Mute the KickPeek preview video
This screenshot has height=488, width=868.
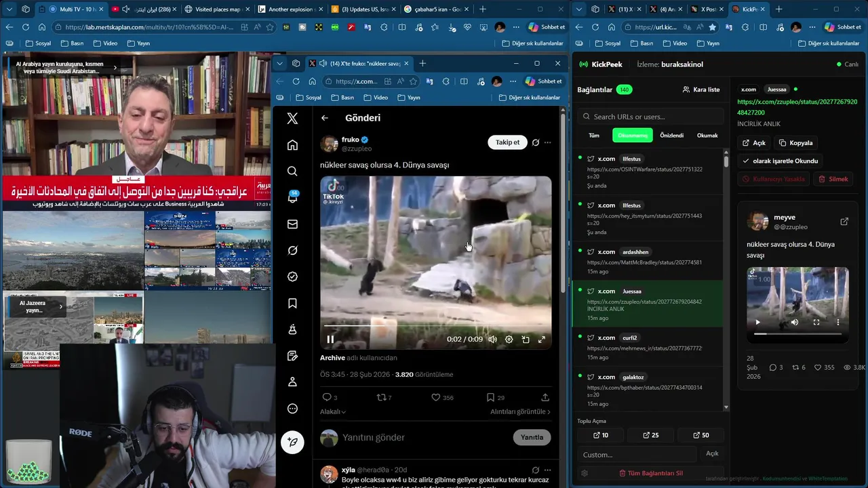(794, 323)
